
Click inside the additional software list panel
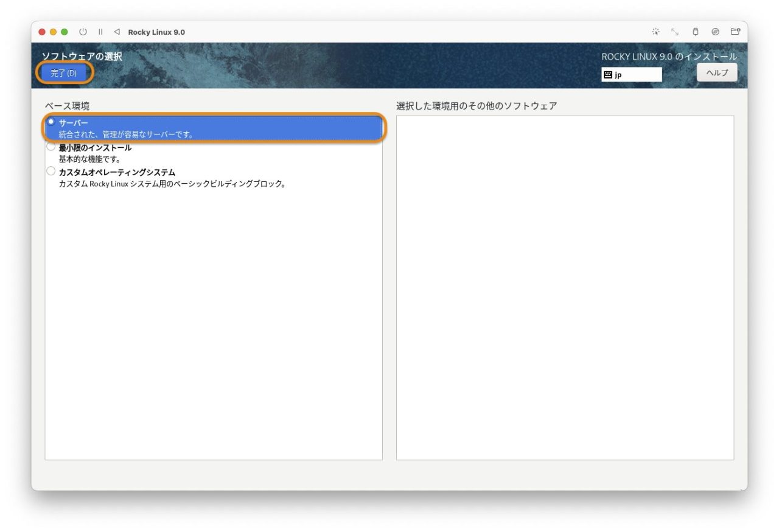565,286
